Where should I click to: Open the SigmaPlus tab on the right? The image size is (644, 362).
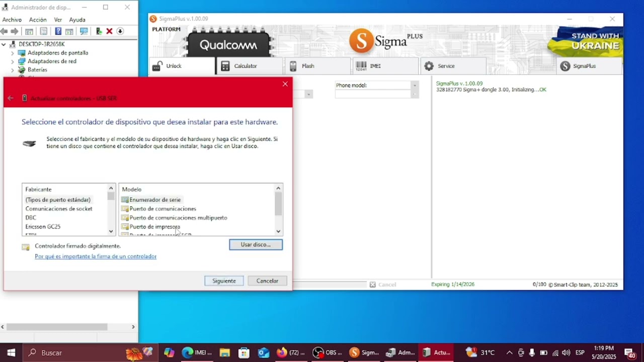[590, 66]
